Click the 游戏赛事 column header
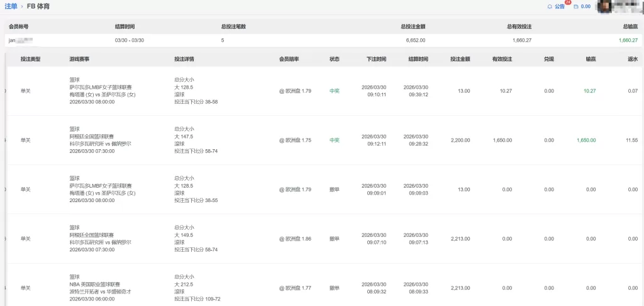 click(79, 59)
